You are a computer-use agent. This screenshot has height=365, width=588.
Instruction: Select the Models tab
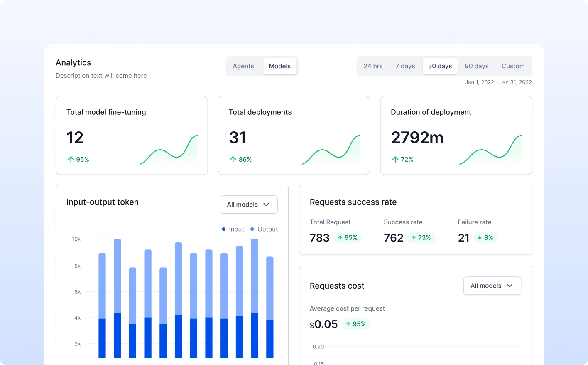tap(280, 66)
